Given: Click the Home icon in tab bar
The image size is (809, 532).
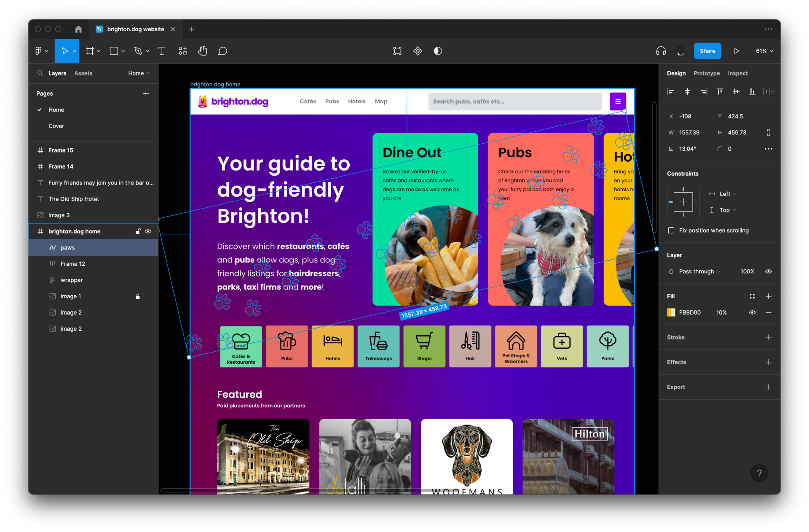Looking at the screenshot, I should (78, 29).
